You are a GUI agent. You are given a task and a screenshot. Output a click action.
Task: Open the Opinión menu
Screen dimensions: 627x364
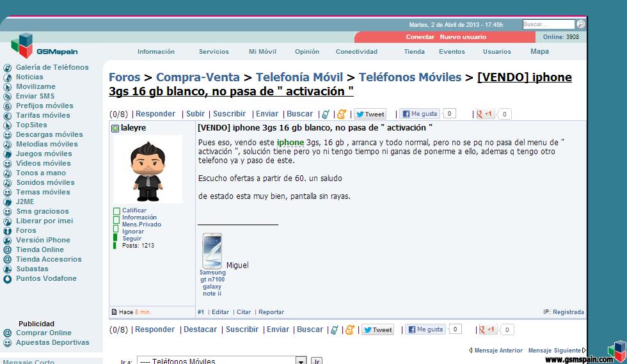(x=306, y=52)
